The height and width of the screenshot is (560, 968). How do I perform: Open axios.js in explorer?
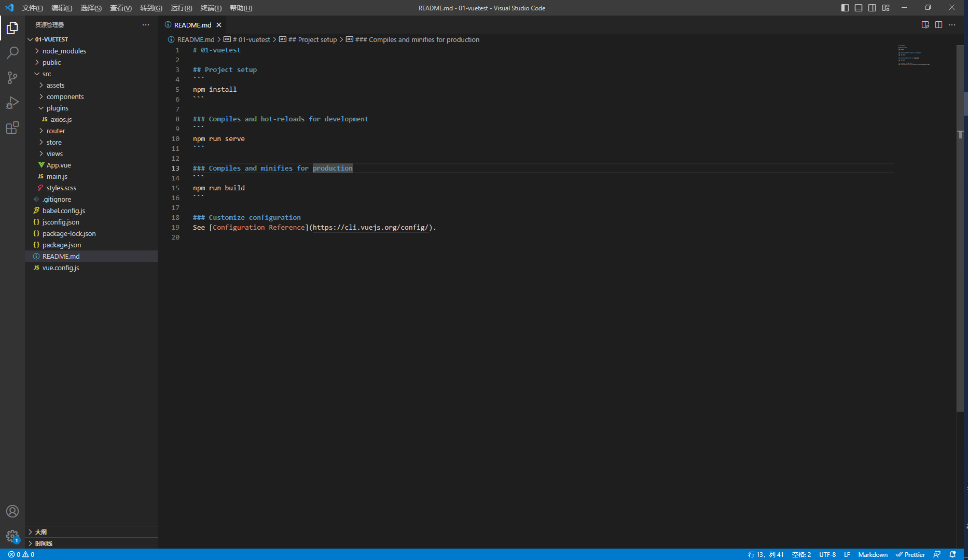click(91, 119)
